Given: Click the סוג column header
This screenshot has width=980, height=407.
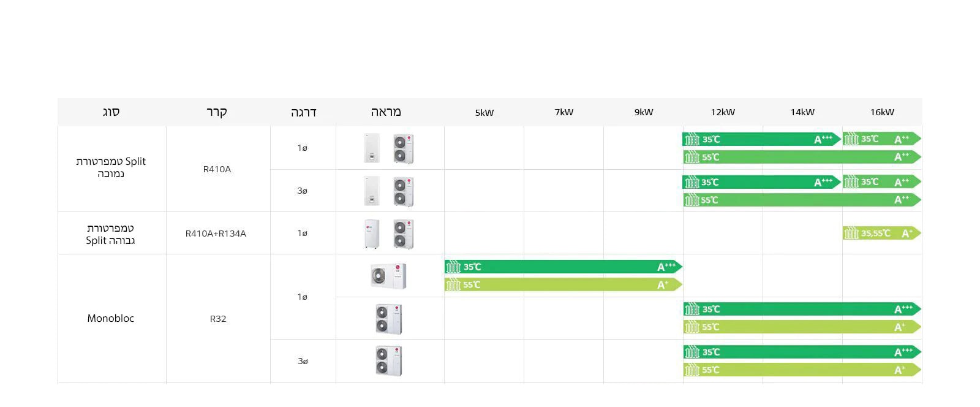Looking at the screenshot, I should click(111, 112).
